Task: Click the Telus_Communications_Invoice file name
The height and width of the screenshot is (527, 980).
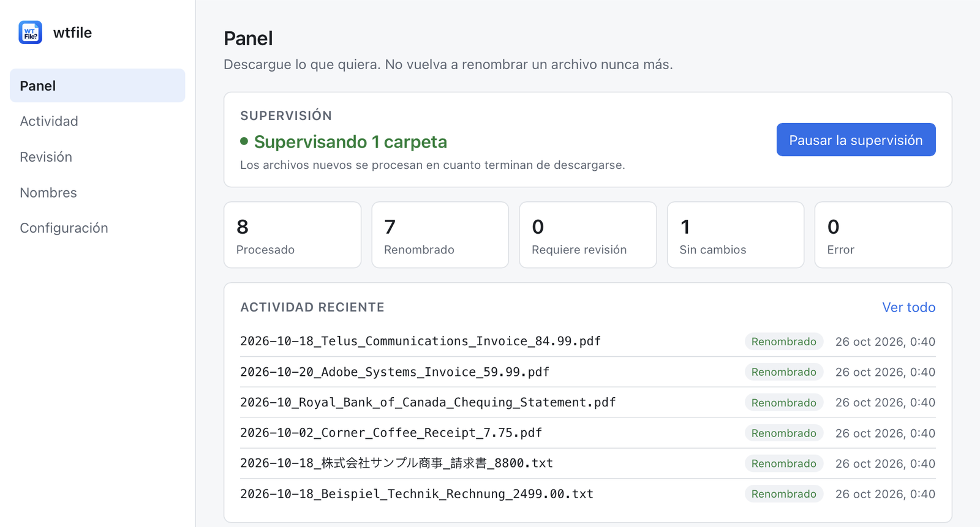Action: (420, 341)
